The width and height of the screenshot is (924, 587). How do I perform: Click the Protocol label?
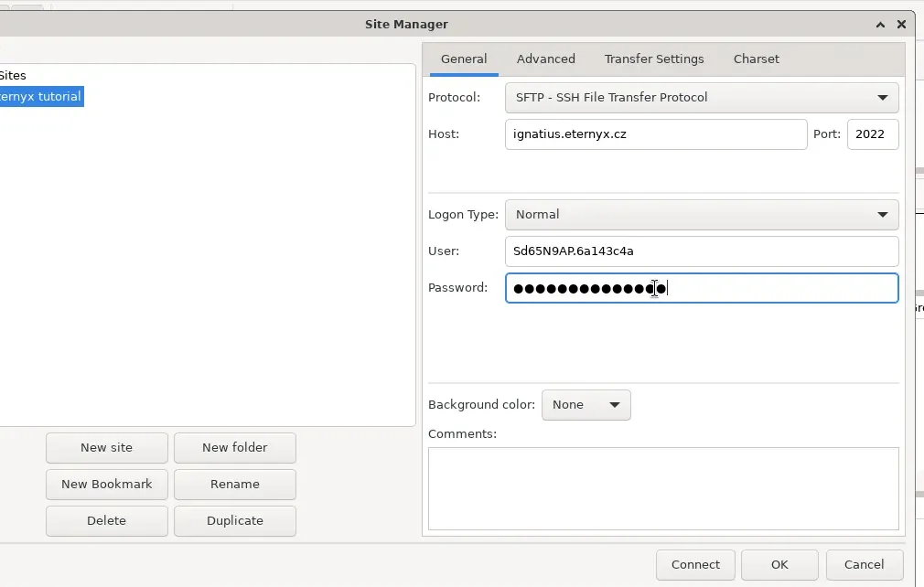coord(454,98)
